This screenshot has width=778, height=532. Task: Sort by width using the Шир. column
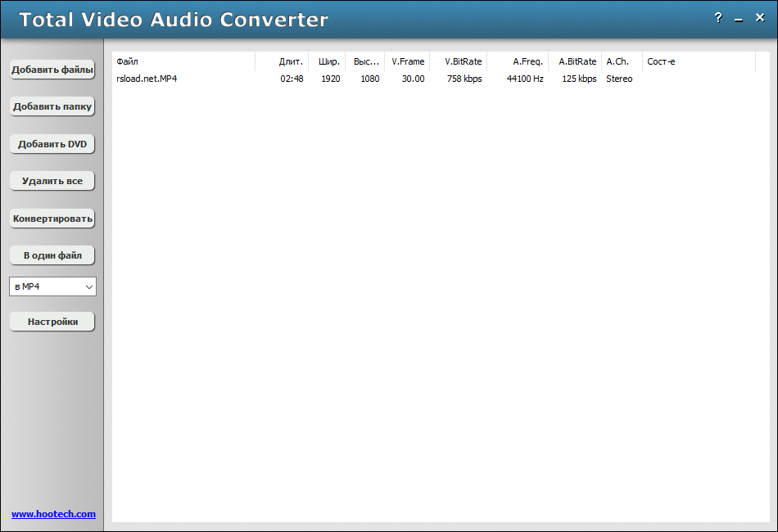328,61
